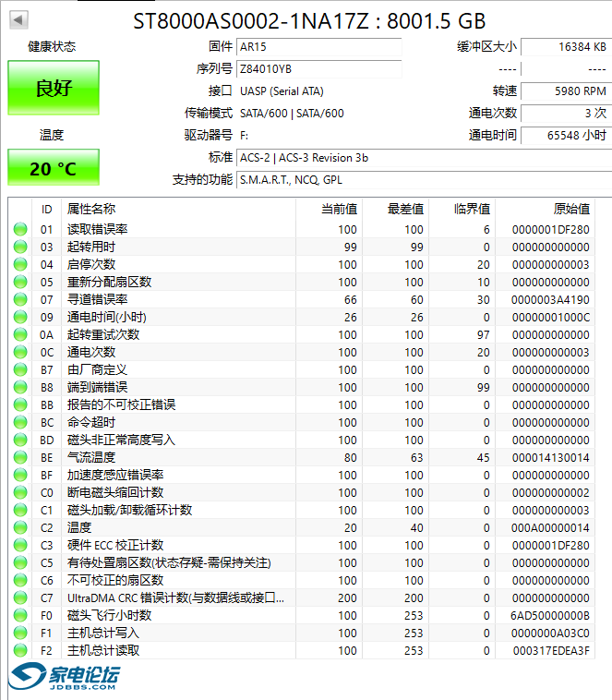Select the features field S.M.A.R.T., NCQ, GPL
The height and width of the screenshot is (700, 612).
coord(424,180)
